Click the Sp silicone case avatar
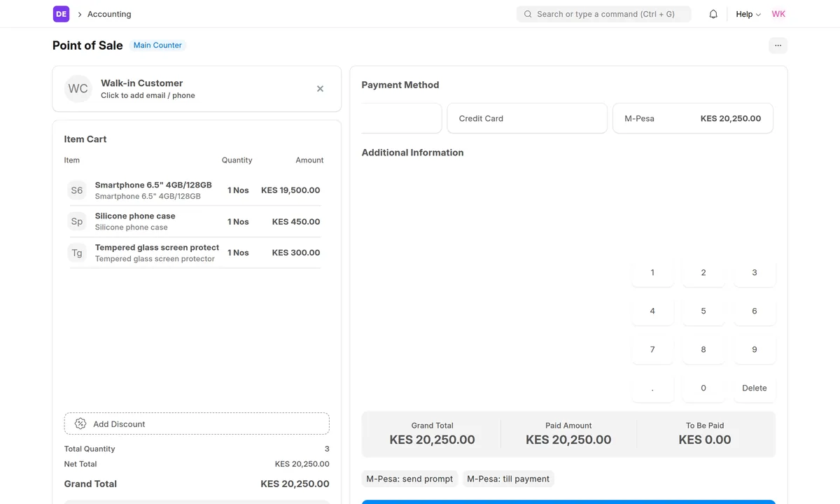This screenshot has width=840, height=504. click(x=77, y=221)
